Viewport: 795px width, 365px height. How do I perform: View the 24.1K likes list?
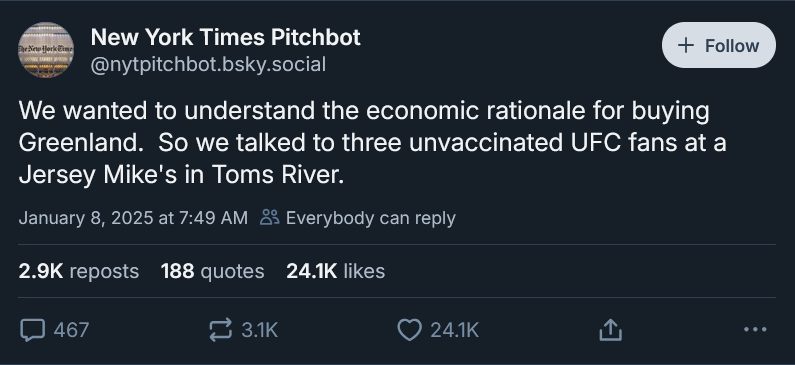(336, 271)
